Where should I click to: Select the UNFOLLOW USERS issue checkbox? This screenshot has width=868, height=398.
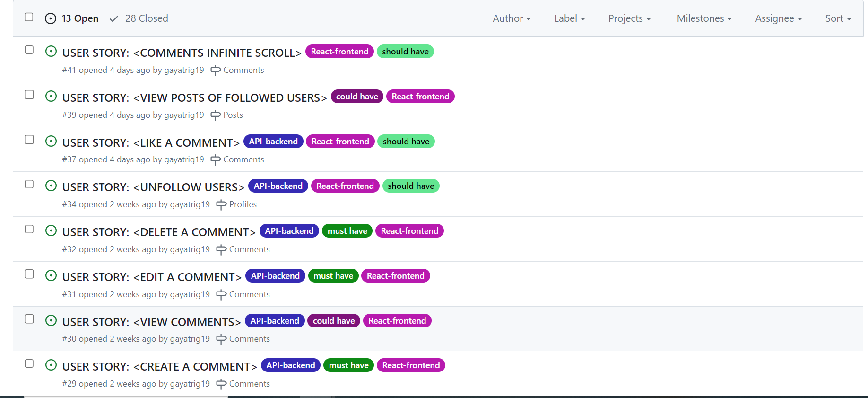29,184
